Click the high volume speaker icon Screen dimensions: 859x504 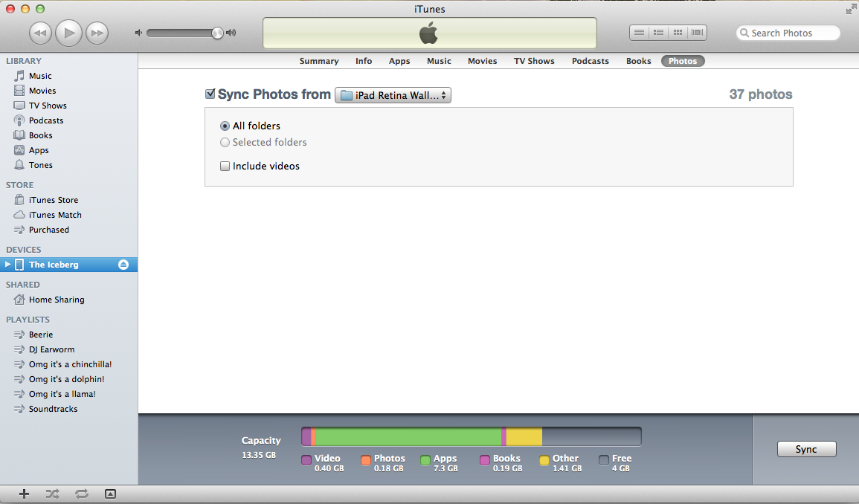pyautogui.click(x=231, y=33)
